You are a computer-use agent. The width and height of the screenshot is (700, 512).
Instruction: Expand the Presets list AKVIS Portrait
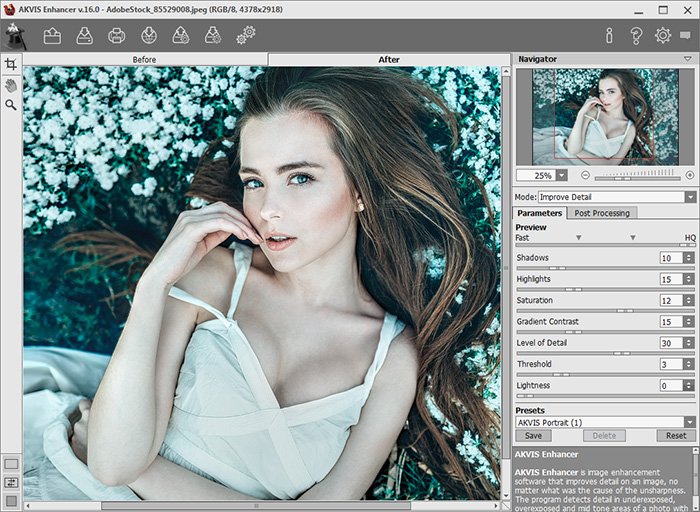click(x=690, y=422)
